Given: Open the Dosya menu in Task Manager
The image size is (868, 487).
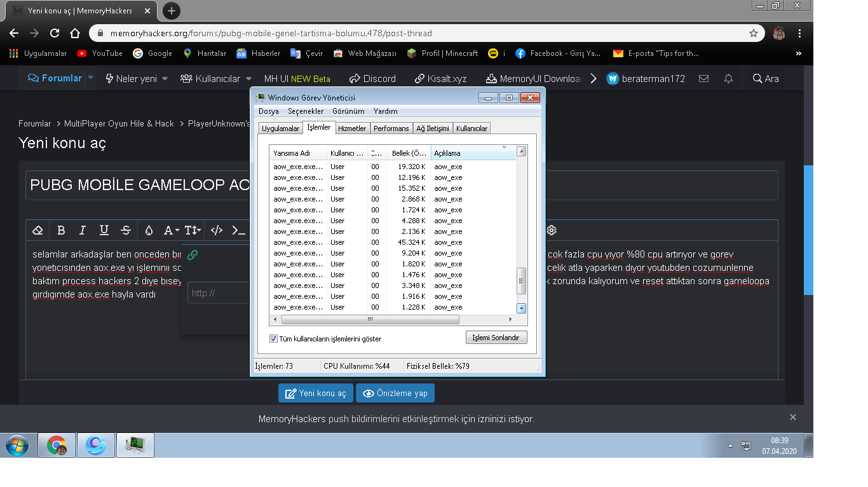Looking at the screenshot, I should (269, 111).
